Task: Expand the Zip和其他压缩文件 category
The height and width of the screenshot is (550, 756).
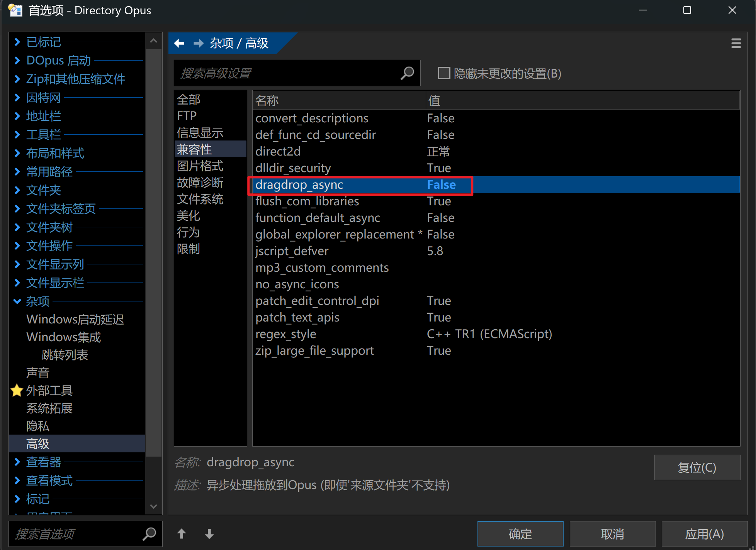Action: pyautogui.click(x=17, y=79)
